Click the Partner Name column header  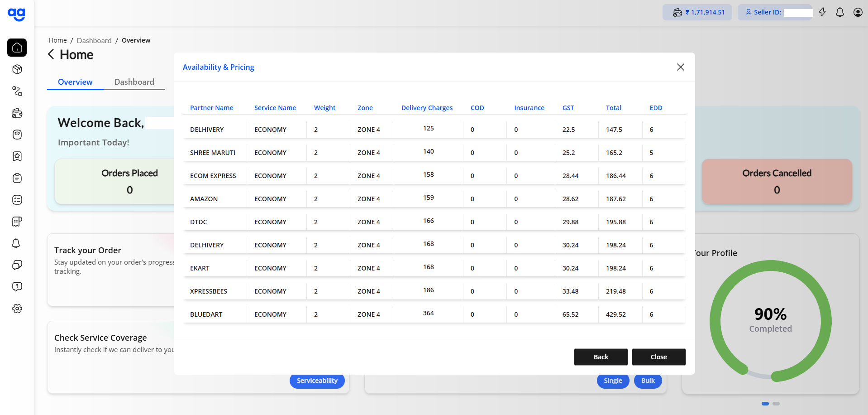pyautogui.click(x=211, y=108)
